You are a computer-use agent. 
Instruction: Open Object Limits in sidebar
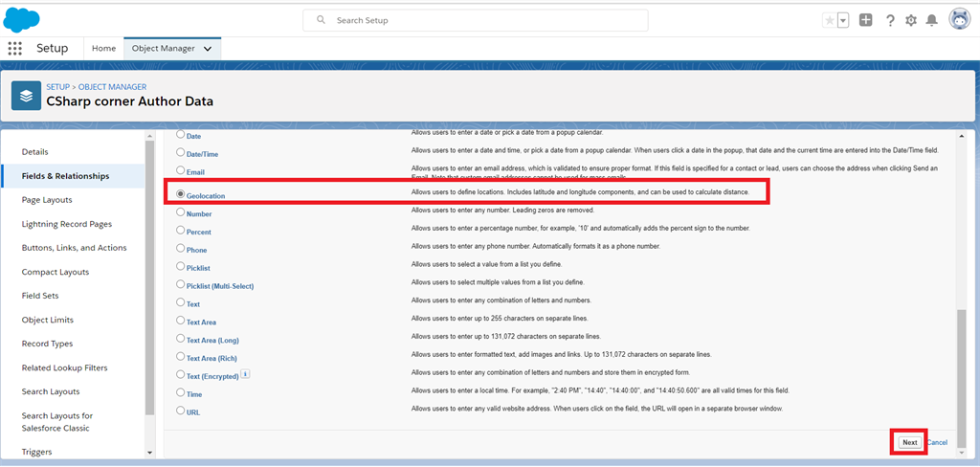[48, 320]
